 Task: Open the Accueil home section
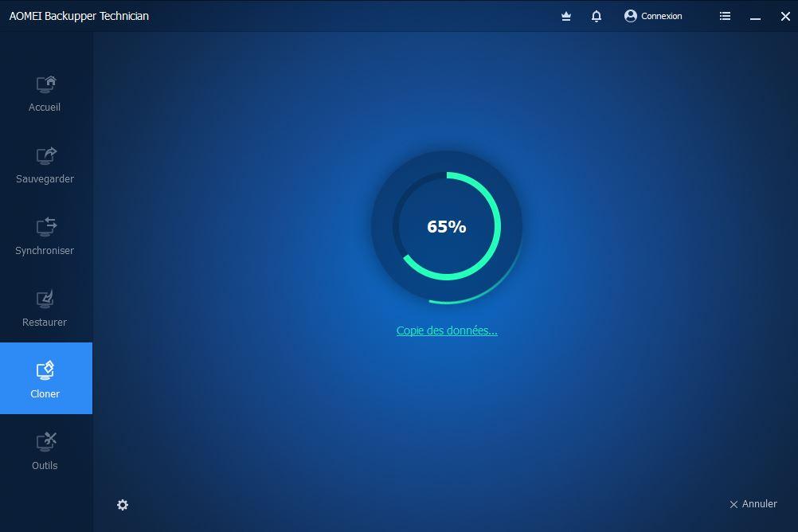point(45,94)
